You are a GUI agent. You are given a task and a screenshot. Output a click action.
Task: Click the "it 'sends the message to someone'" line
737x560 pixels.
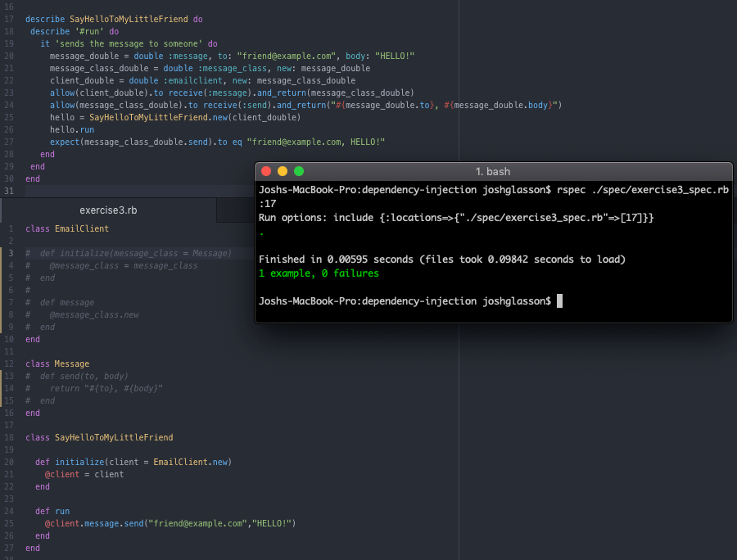[129, 43]
